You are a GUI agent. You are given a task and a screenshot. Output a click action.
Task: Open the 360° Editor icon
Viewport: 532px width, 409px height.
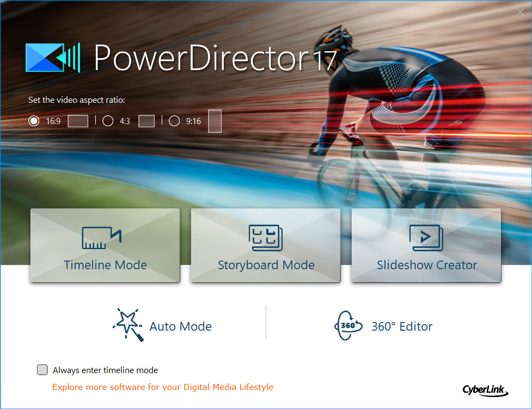(348, 326)
